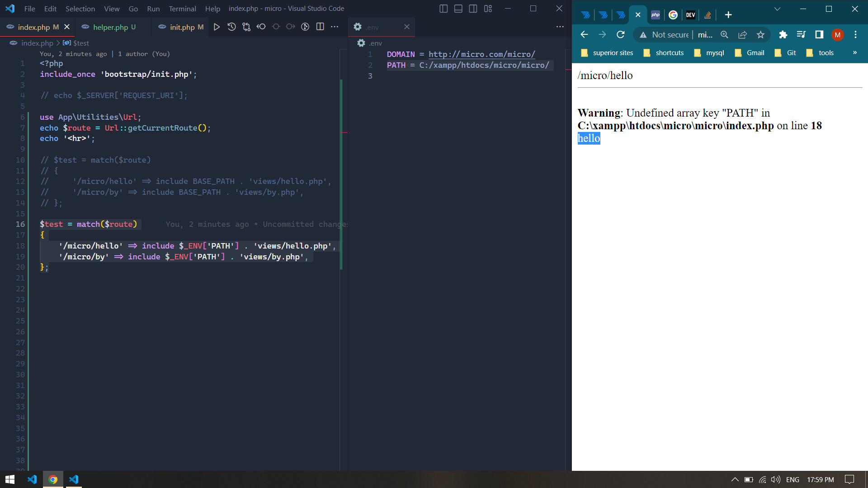The height and width of the screenshot is (488, 868).
Task: Go forward in Chrome
Action: [x=602, y=35]
